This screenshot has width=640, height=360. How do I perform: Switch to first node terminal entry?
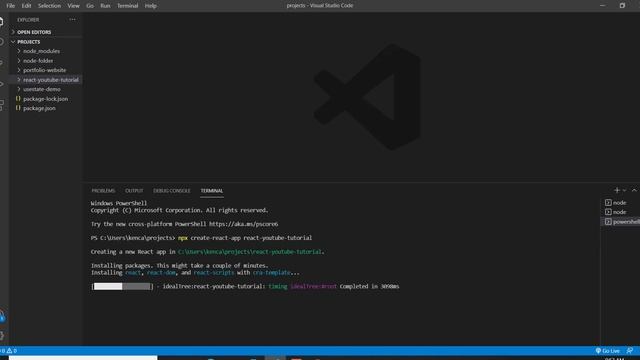(621, 202)
